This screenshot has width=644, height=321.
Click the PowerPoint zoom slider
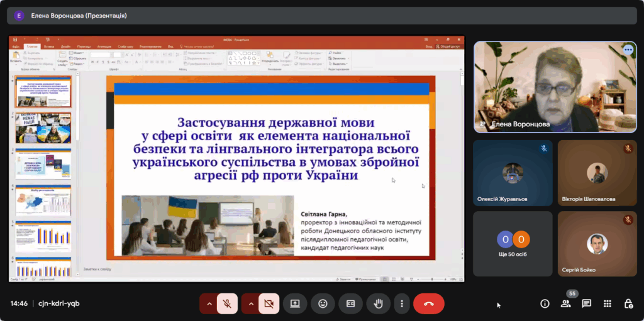[x=431, y=279]
